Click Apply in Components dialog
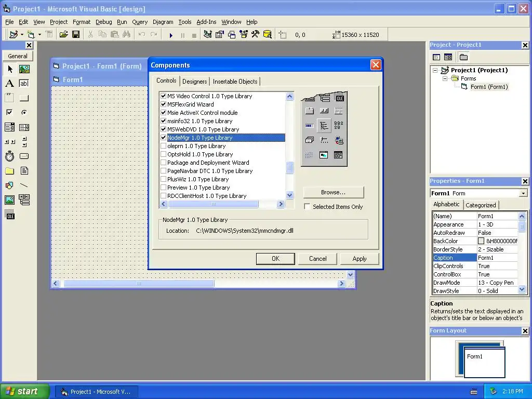 tap(360, 259)
